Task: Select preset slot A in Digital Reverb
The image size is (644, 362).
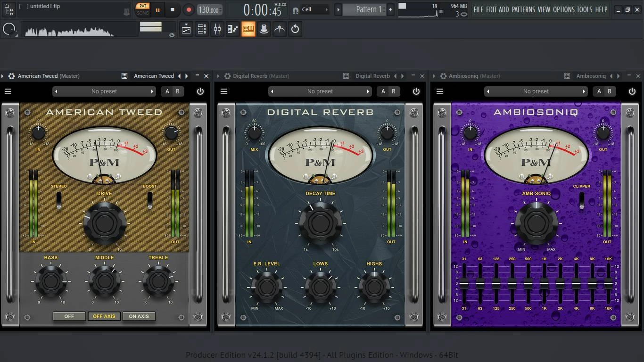Action: pos(383,91)
